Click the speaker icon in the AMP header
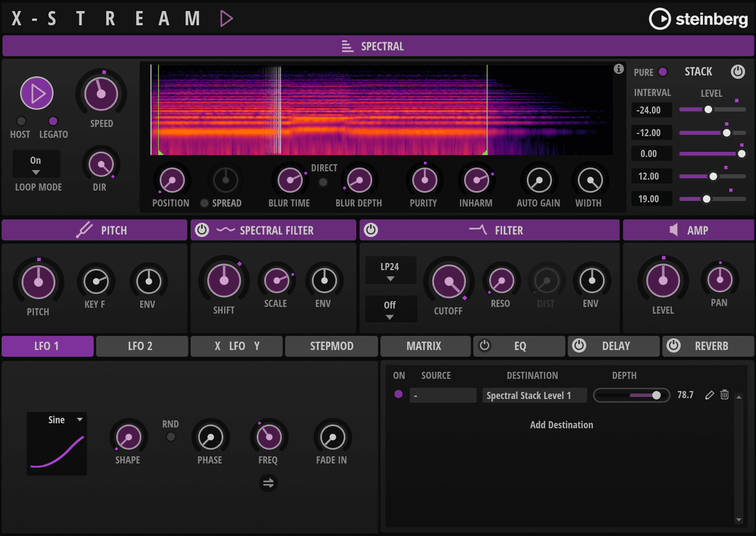 (675, 230)
